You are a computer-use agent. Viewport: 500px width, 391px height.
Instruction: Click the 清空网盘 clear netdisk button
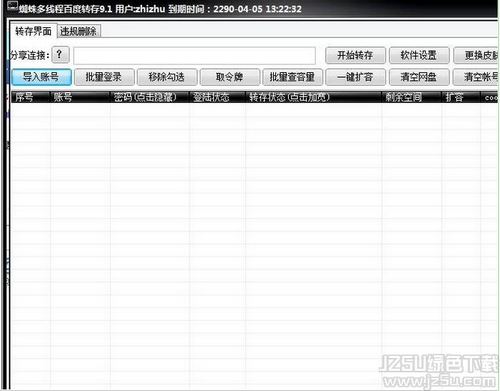pos(419,77)
